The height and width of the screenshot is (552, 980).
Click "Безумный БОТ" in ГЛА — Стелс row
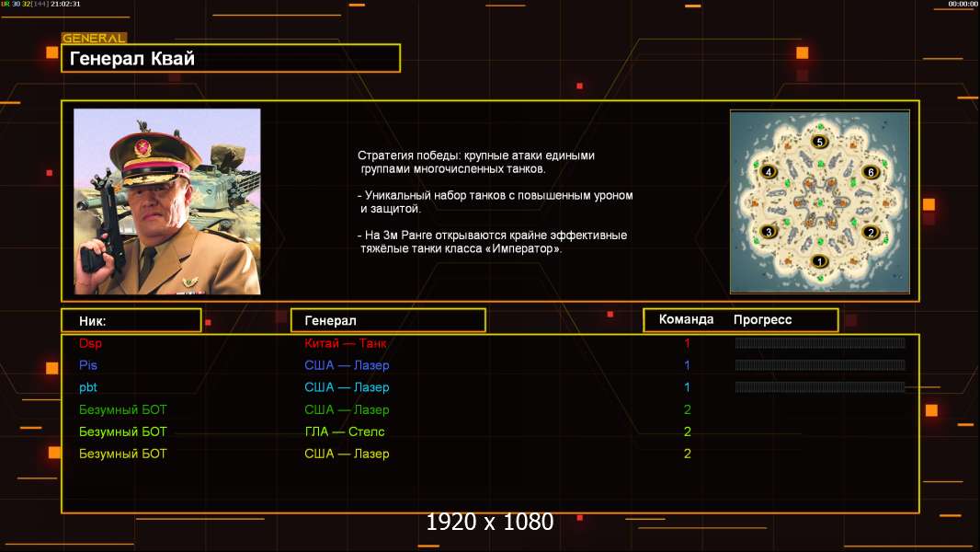tap(123, 431)
